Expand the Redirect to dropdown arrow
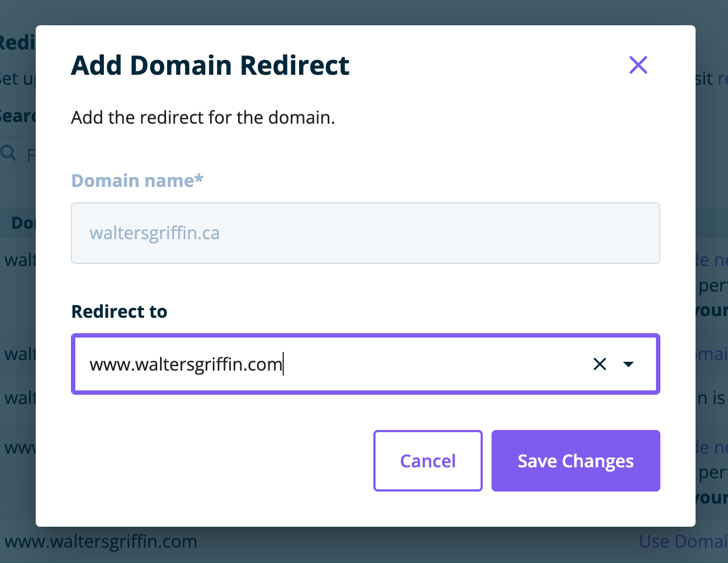This screenshot has width=728, height=563. point(628,364)
